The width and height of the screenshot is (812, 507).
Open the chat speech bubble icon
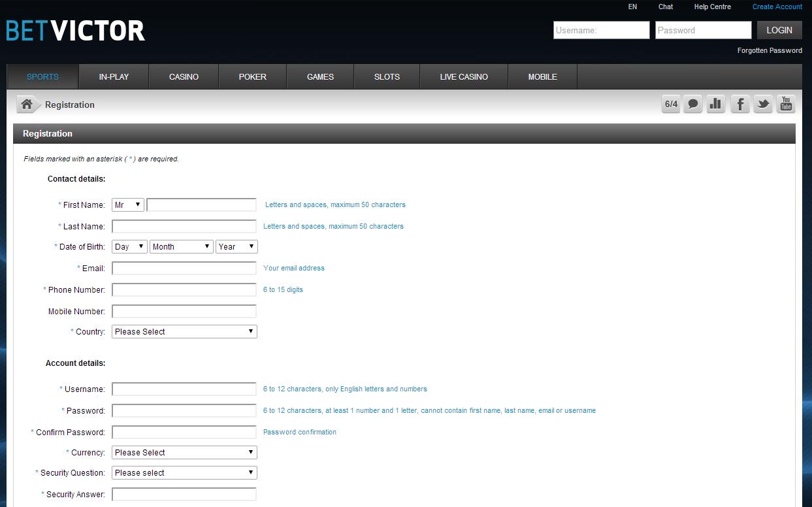click(693, 104)
